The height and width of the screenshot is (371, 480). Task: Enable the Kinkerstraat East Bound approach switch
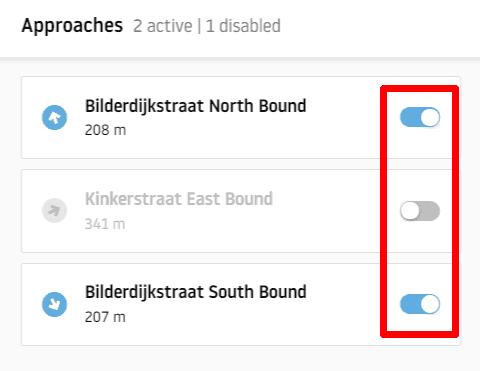420,211
